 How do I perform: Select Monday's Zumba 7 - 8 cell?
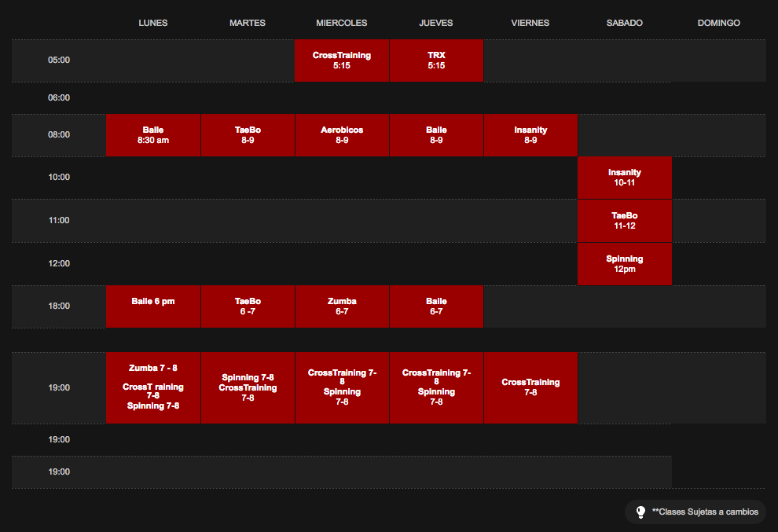(x=153, y=368)
